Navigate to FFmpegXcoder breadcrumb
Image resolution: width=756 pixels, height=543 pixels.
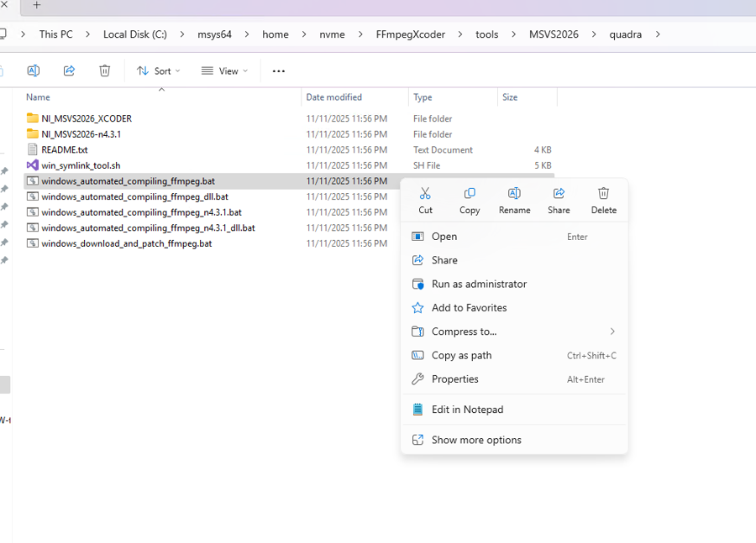pyautogui.click(x=410, y=34)
